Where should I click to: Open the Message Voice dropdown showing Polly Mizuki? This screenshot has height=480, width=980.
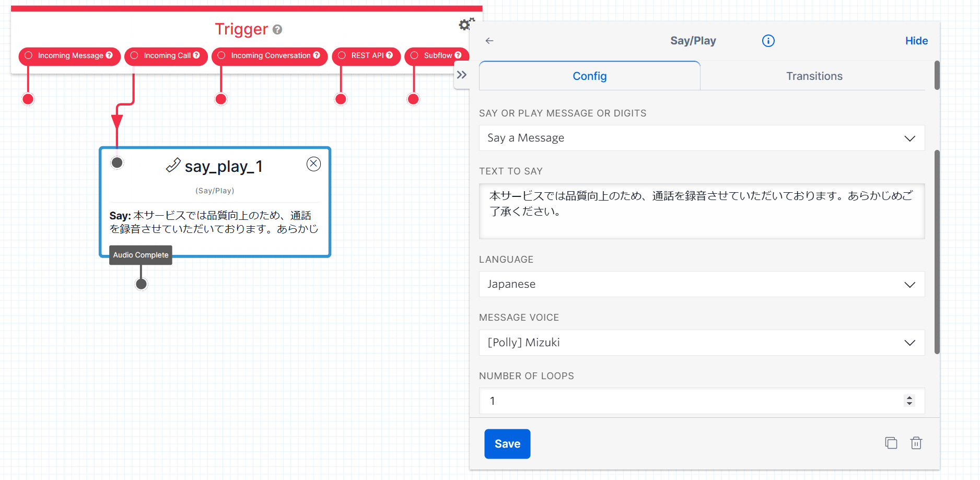(x=702, y=343)
